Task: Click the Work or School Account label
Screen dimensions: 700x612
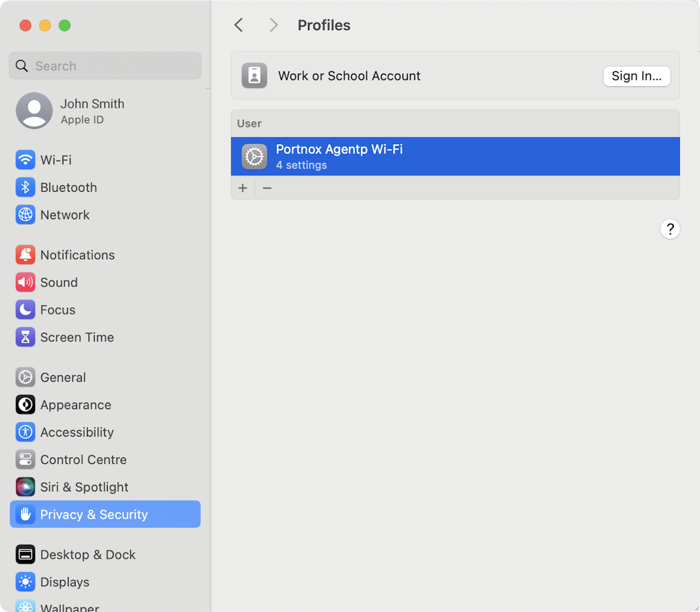Action: [x=349, y=76]
